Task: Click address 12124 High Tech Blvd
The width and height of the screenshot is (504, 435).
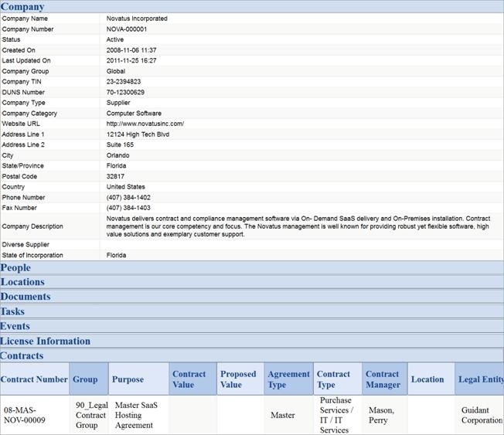Action: pos(138,134)
